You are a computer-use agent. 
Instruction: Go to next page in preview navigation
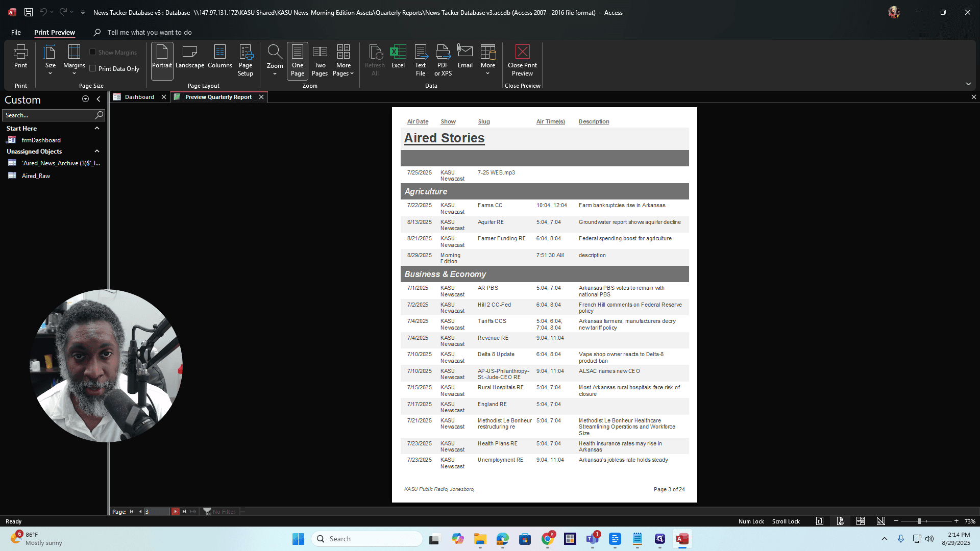pyautogui.click(x=176, y=511)
